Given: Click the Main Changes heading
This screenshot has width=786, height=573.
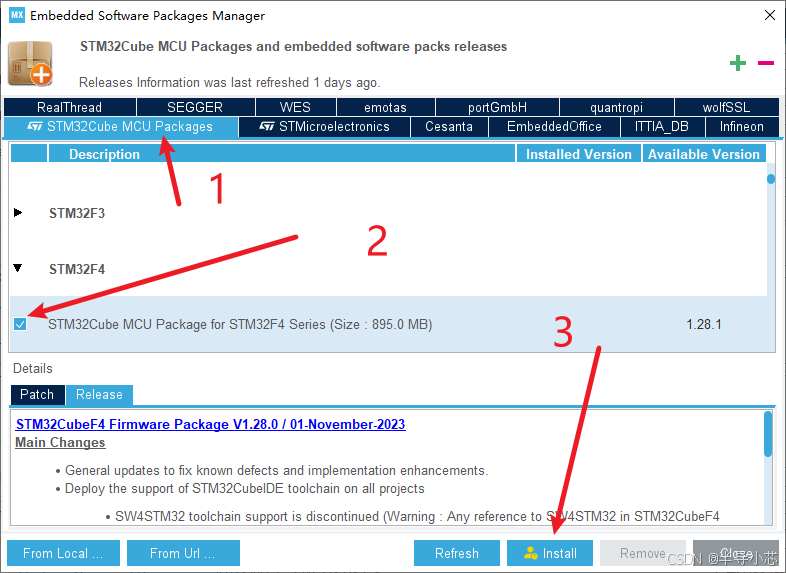Looking at the screenshot, I should click(60, 442).
